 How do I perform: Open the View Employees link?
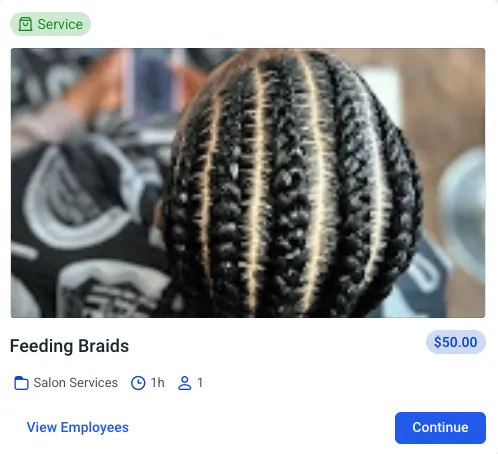[78, 427]
